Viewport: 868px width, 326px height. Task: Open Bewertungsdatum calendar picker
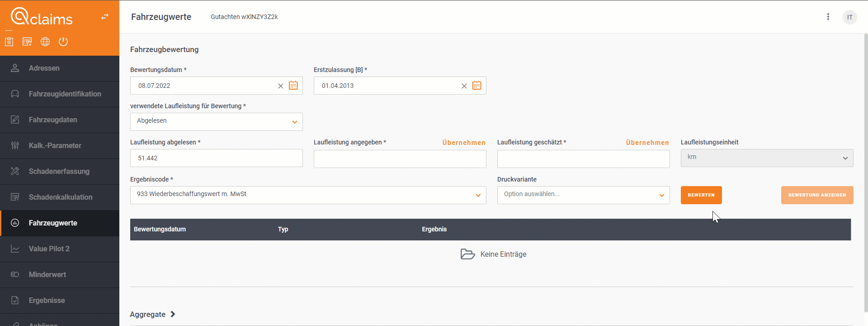[293, 85]
